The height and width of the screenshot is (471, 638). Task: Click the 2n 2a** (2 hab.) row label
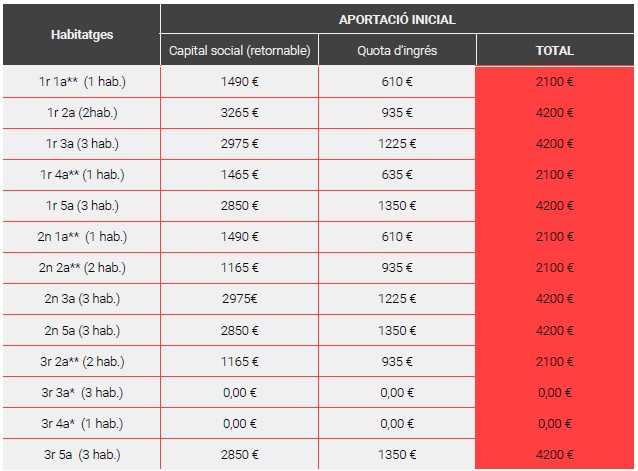(x=82, y=268)
